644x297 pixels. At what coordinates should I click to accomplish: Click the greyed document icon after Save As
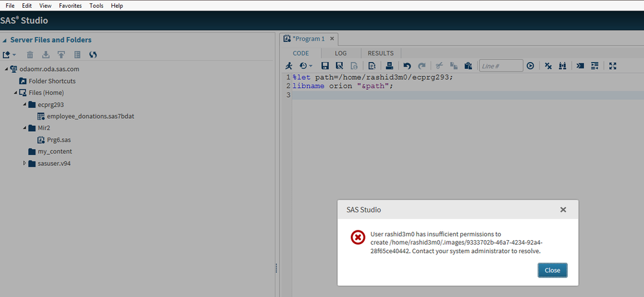[354, 65]
